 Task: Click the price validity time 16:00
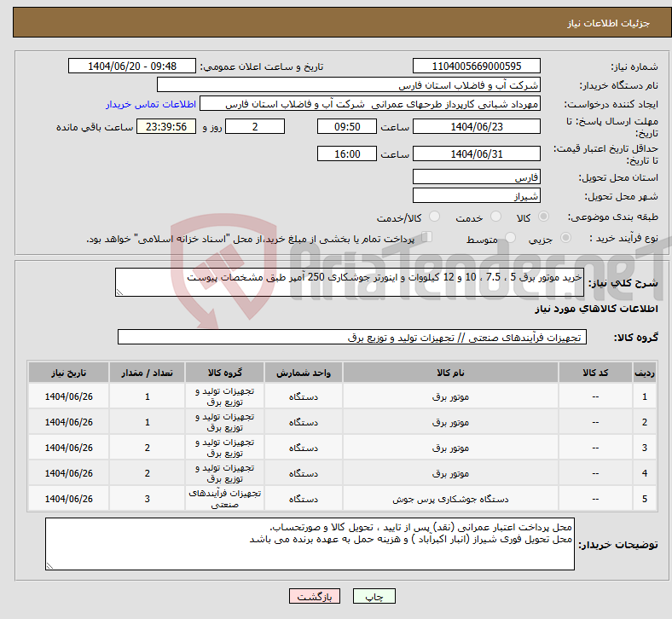pyautogui.click(x=347, y=153)
